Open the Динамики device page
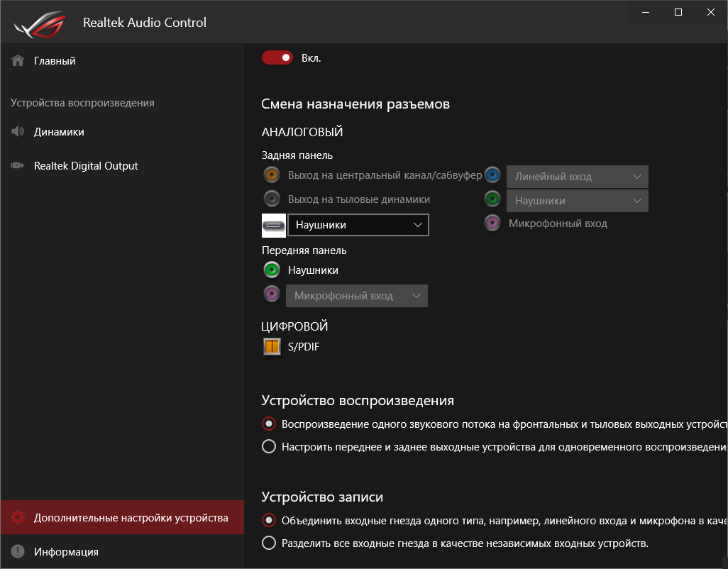The height and width of the screenshot is (569, 728). point(59,132)
